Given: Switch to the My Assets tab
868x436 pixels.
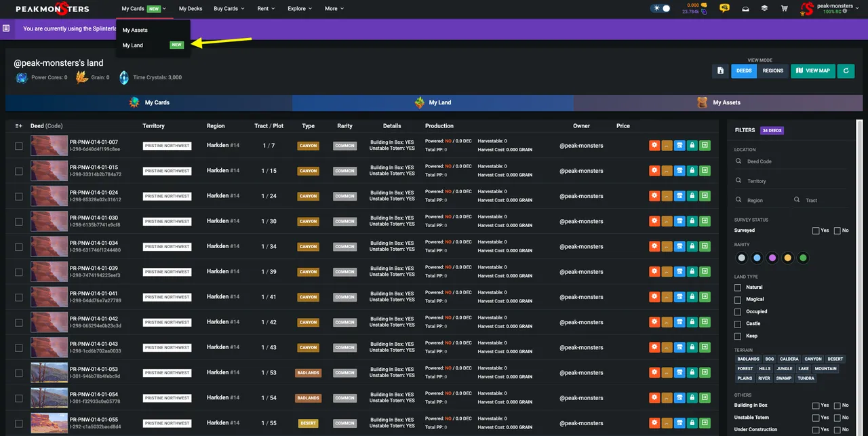Looking at the screenshot, I should [718, 102].
